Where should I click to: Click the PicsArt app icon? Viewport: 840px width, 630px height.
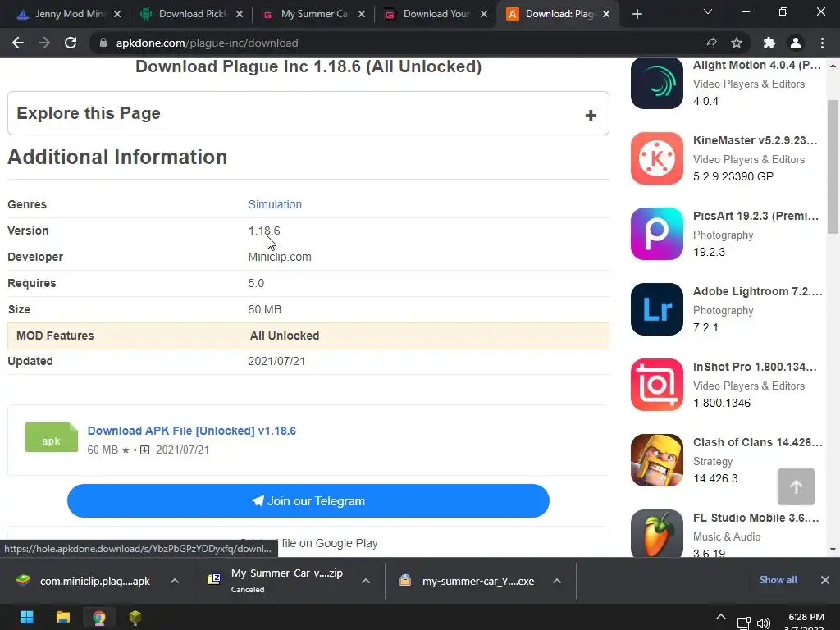657,234
